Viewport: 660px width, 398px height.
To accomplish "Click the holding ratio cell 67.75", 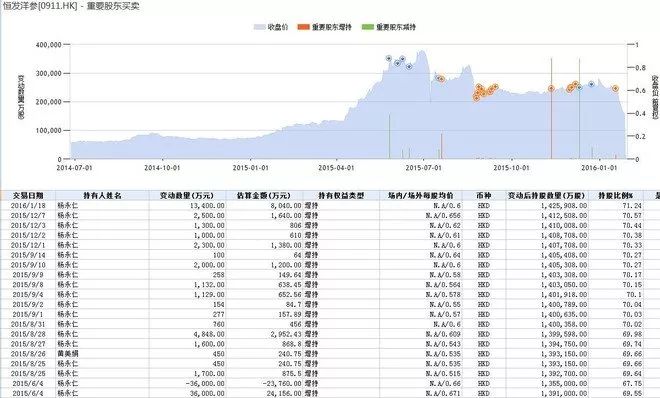I will (x=632, y=384).
